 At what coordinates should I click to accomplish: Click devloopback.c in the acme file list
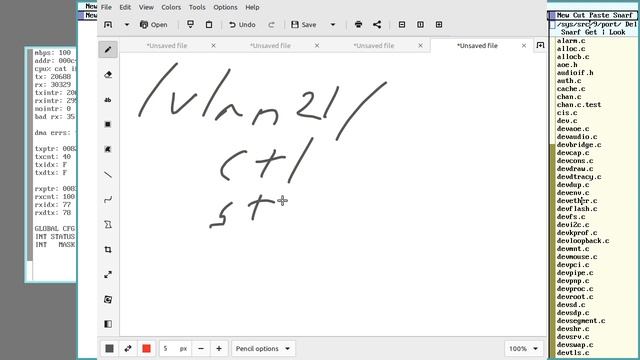pyautogui.click(x=583, y=241)
